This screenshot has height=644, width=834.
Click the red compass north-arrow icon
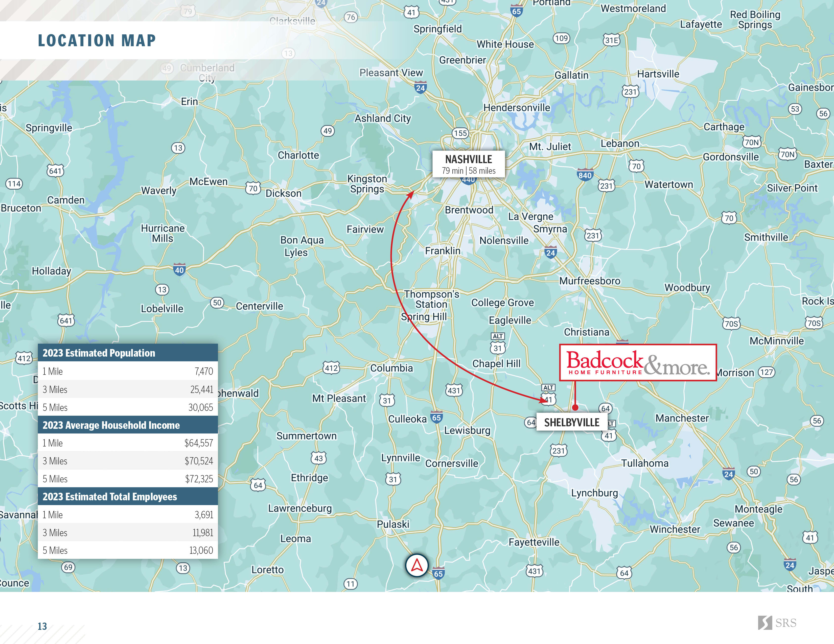click(416, 565)
